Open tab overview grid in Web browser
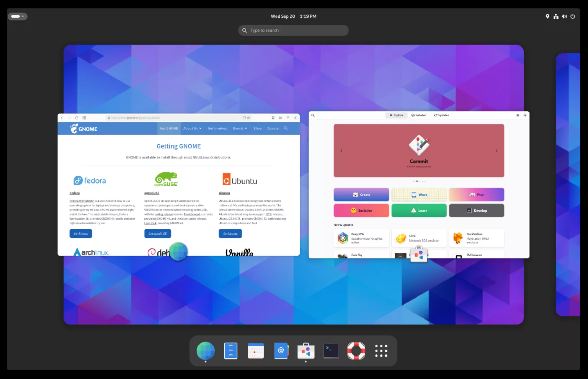Screen dimensions: 588x379 click(273, 118)
